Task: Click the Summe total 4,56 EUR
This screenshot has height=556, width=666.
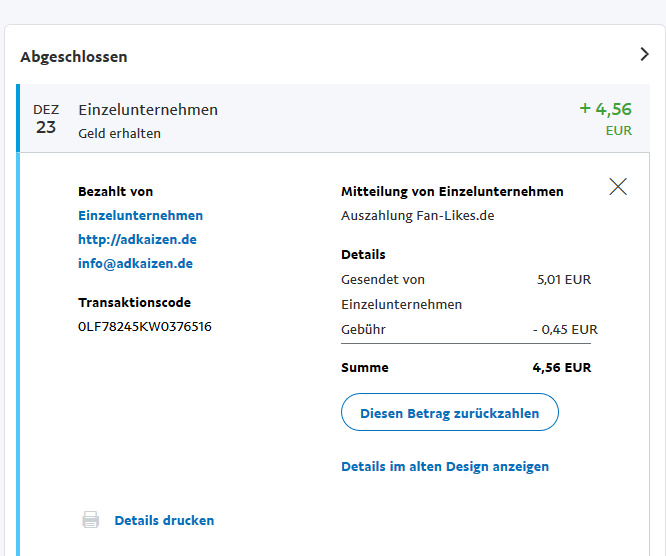Action: tap(561, 367)
